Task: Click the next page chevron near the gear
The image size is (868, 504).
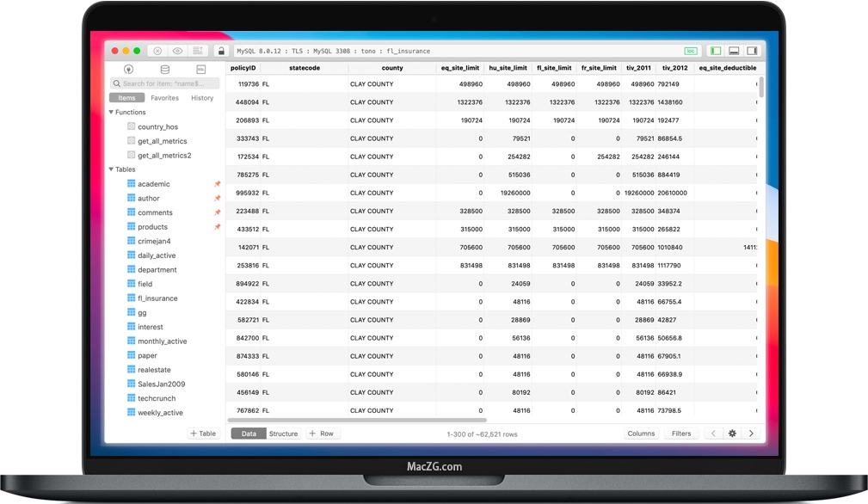Action: [753, 433]
